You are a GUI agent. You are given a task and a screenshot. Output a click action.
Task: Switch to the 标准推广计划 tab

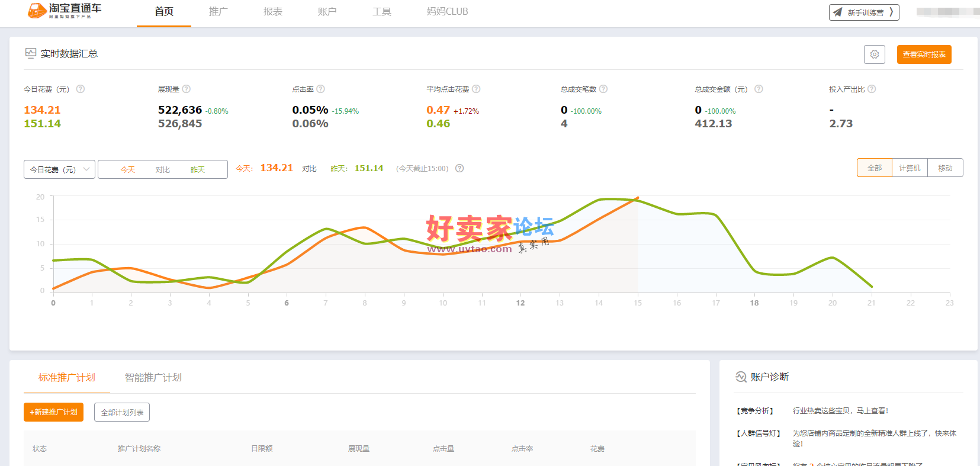pos(67,377)
